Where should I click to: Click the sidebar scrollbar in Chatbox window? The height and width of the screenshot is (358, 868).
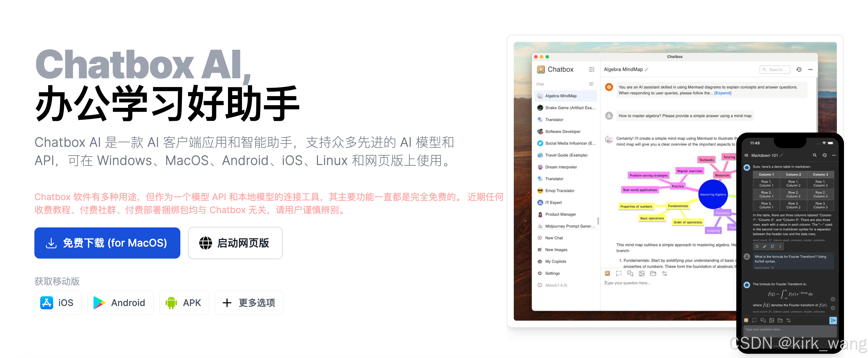click(x=598, y=221)
